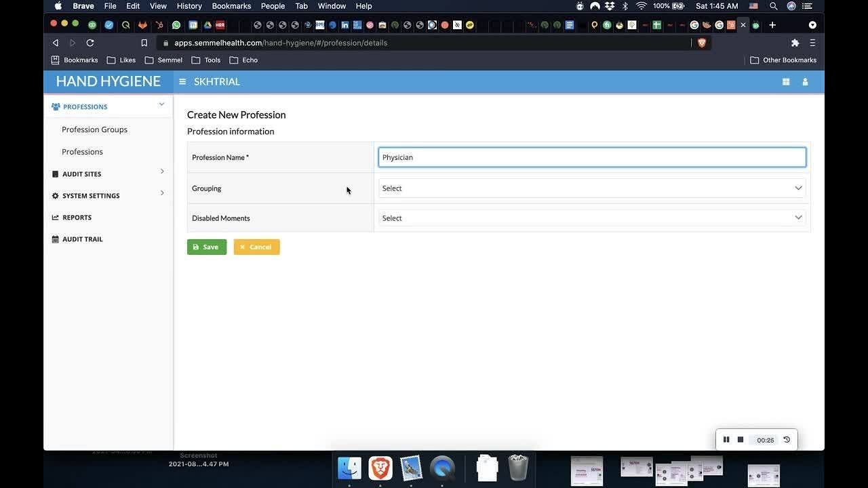Open the Brave browser main menu icon
The height and width of the screenshot is (488, 868).
pyautogui.click(x=812, y=43)
